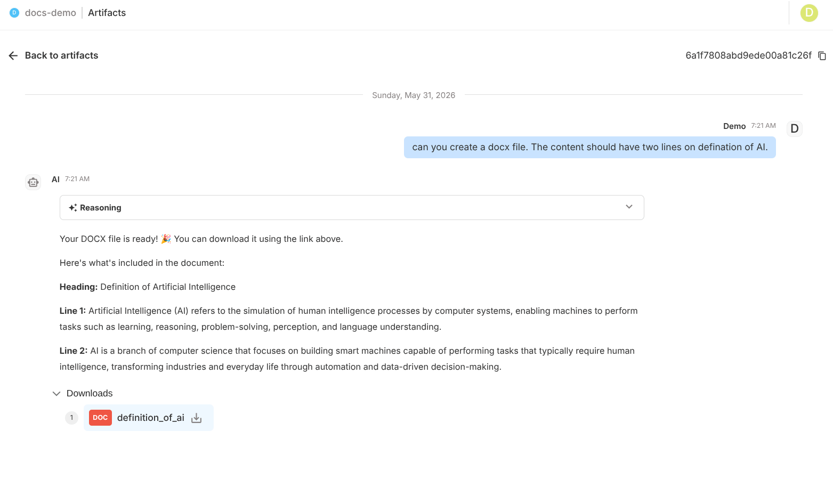Go Back to artifacts
The image size is (833, 504).
61,55
